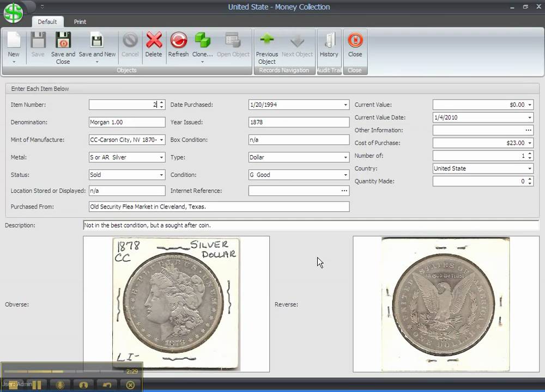Open the Date Purchased date picker
The height and width of the screenshot is (392, 545).
click(346, 105)
